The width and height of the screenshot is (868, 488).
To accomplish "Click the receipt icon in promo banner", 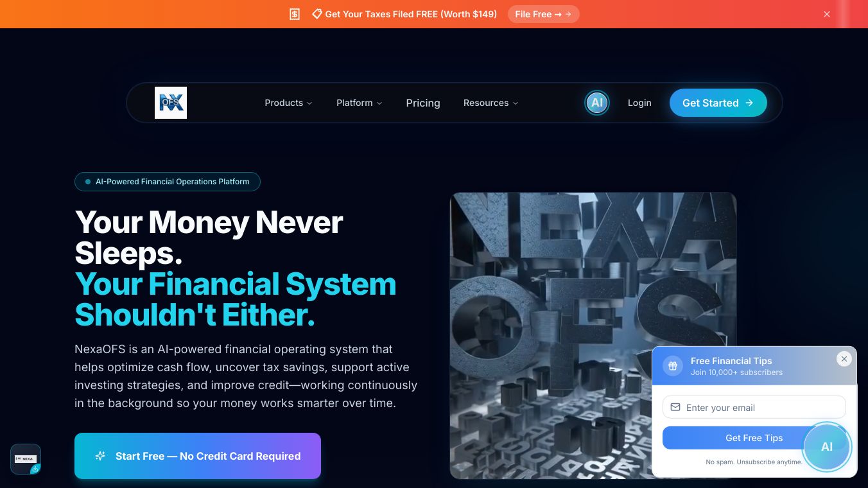I will coord(295,14).
